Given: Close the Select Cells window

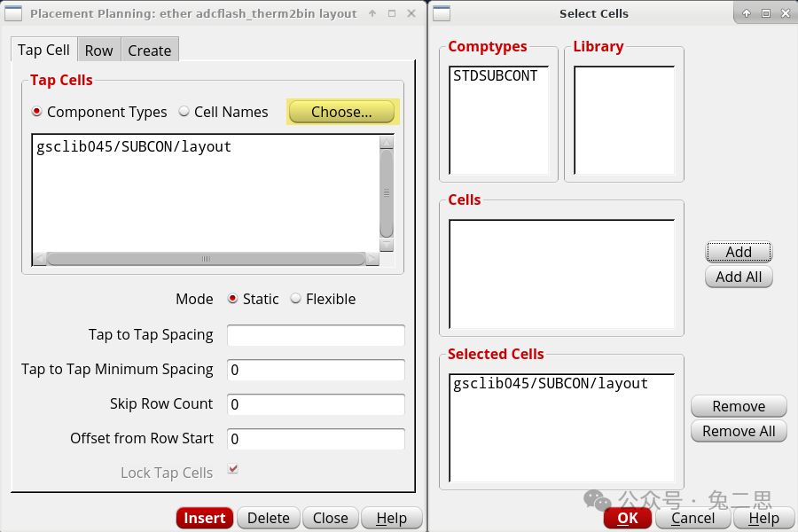Looking at the screenshot, I should pyautogui.click(x=786, y=14).
